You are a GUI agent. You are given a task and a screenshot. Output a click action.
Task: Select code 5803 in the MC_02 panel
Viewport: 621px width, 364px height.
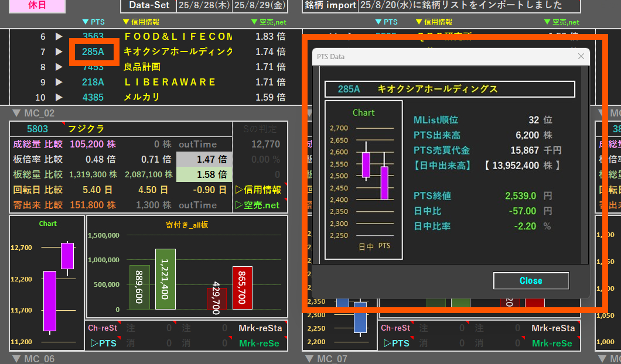[37, 129]
